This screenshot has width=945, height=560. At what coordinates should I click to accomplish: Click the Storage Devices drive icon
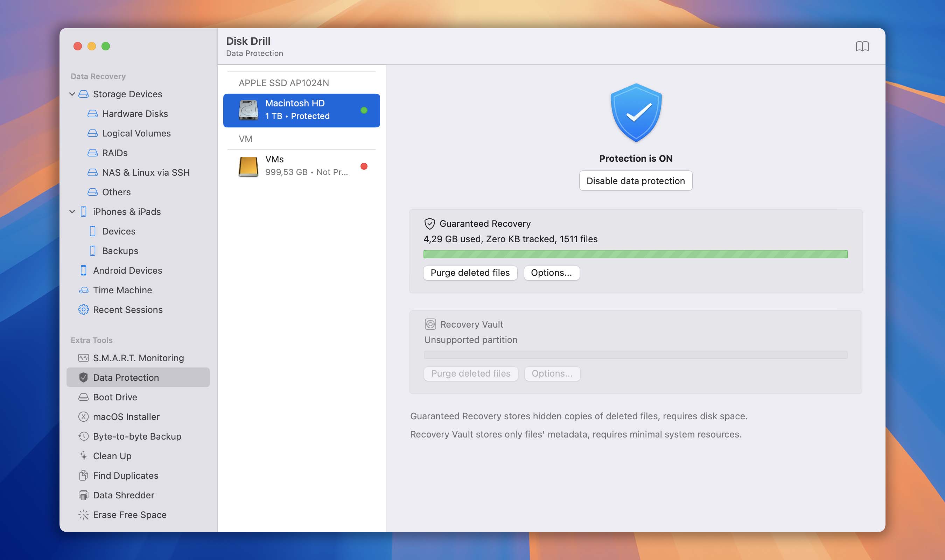click(x=83, y=94)
